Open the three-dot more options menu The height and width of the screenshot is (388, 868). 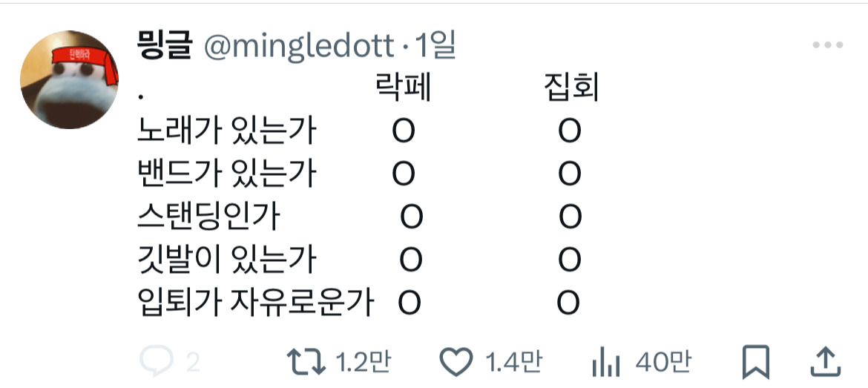tap(828, 45)
